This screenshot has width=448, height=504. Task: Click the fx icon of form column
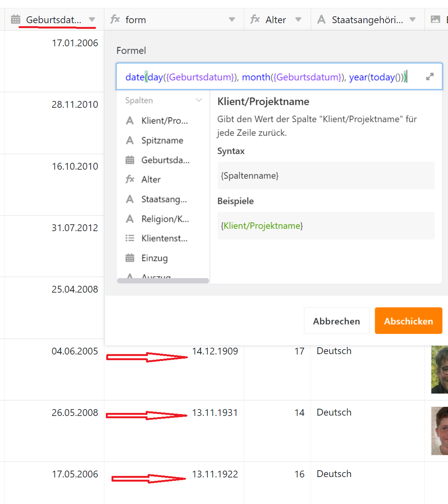(x=115, y=19)
